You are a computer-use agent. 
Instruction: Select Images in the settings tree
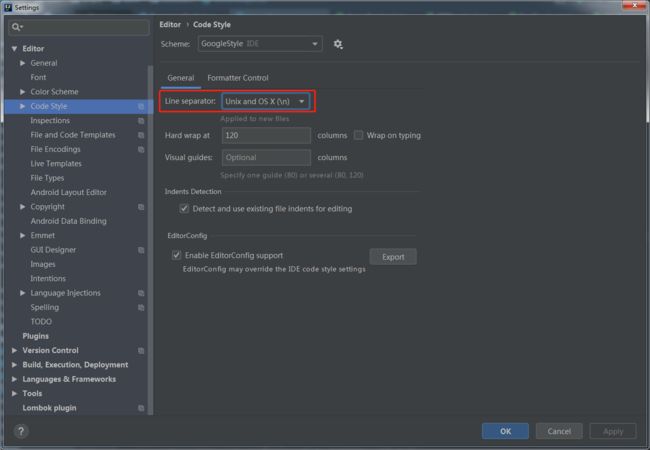tap(43, 264)
